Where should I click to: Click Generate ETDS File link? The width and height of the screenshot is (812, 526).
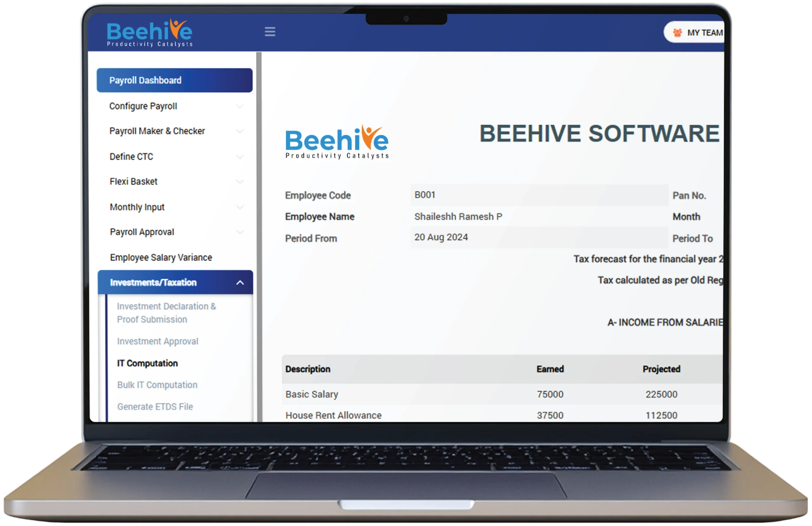(x=155, y=407)
